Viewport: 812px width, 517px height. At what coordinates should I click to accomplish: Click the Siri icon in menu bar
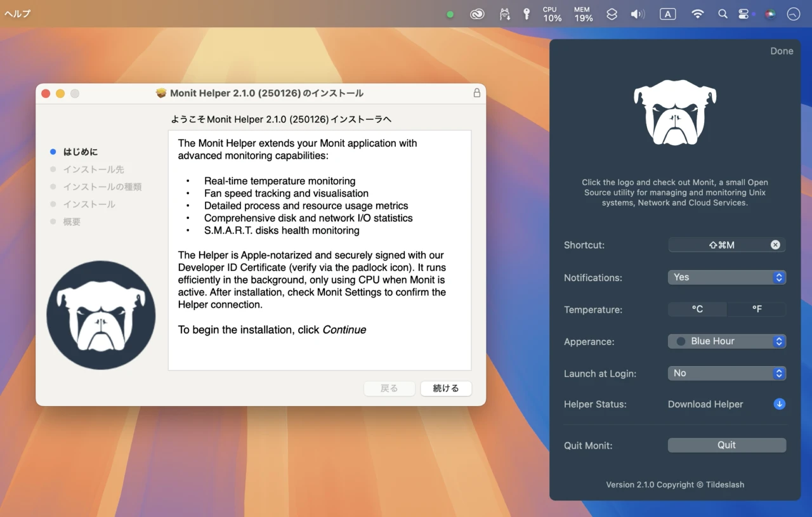[x=770, y=14]
